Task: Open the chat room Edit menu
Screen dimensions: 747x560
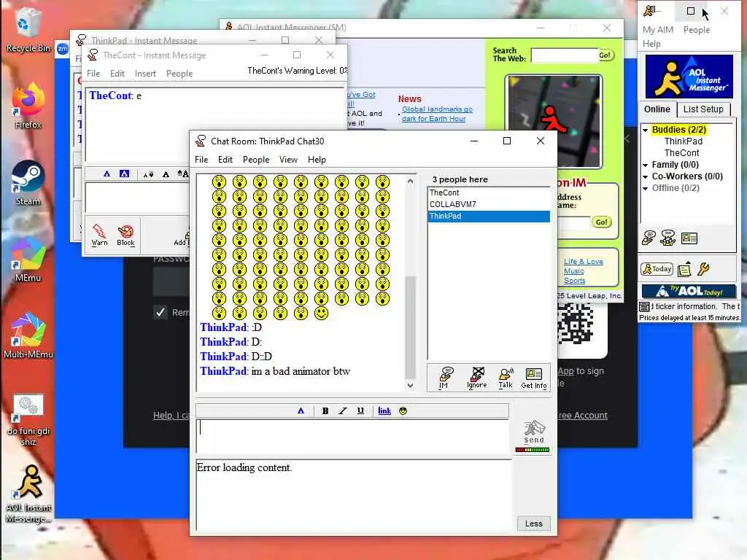Action: [x=225, y=160]
